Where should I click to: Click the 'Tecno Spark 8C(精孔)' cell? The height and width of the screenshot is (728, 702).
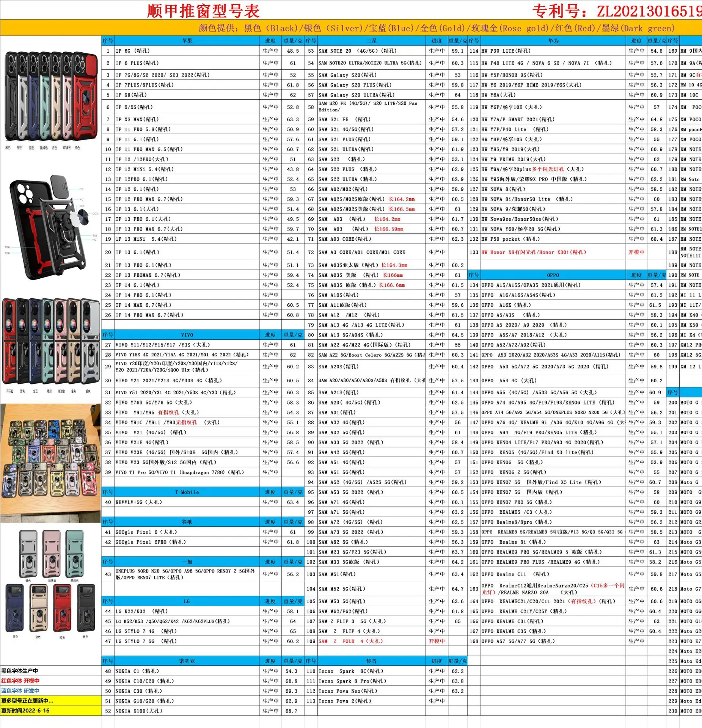click(371, 671)
